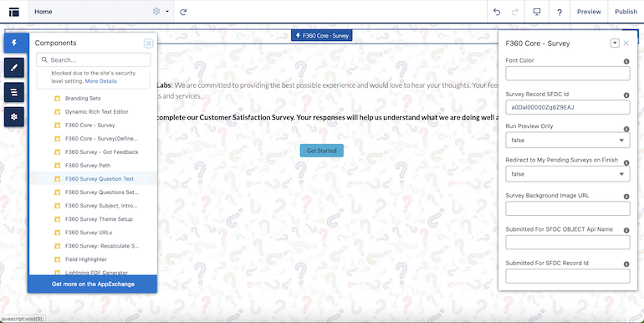Click Get more on the AppExchange
644x323 pixels.
click(x=93, y=284)
